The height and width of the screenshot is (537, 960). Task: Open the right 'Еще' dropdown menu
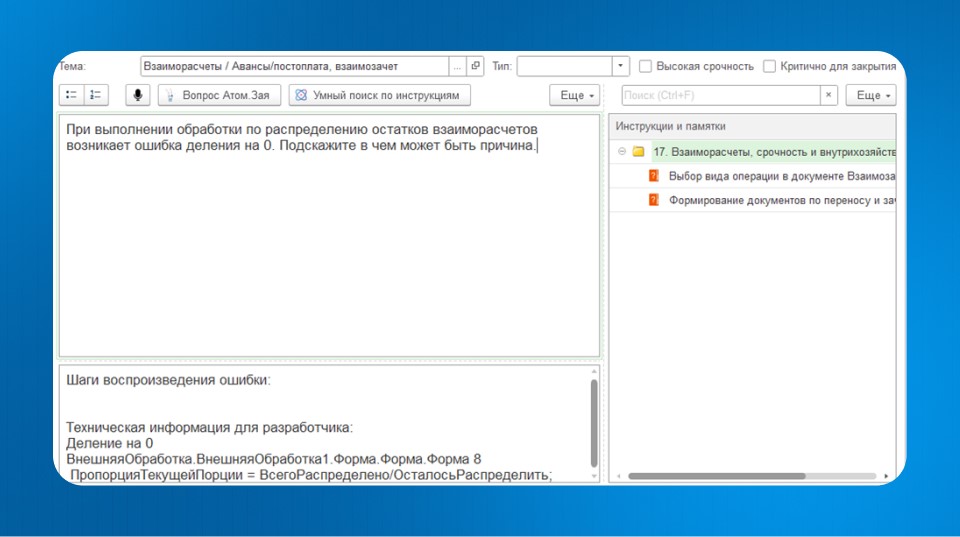click(871, 95)
